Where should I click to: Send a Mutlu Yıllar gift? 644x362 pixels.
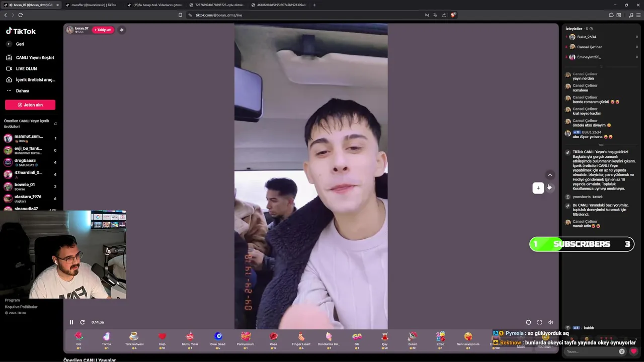[x=190, y=340]
